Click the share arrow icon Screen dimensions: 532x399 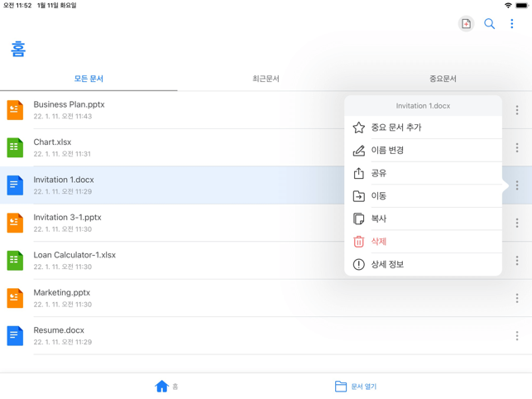point(358,173)
